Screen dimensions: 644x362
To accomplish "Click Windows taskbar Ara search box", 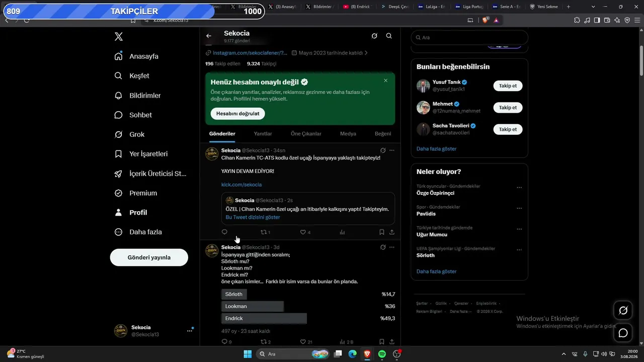I will point(293,354).
